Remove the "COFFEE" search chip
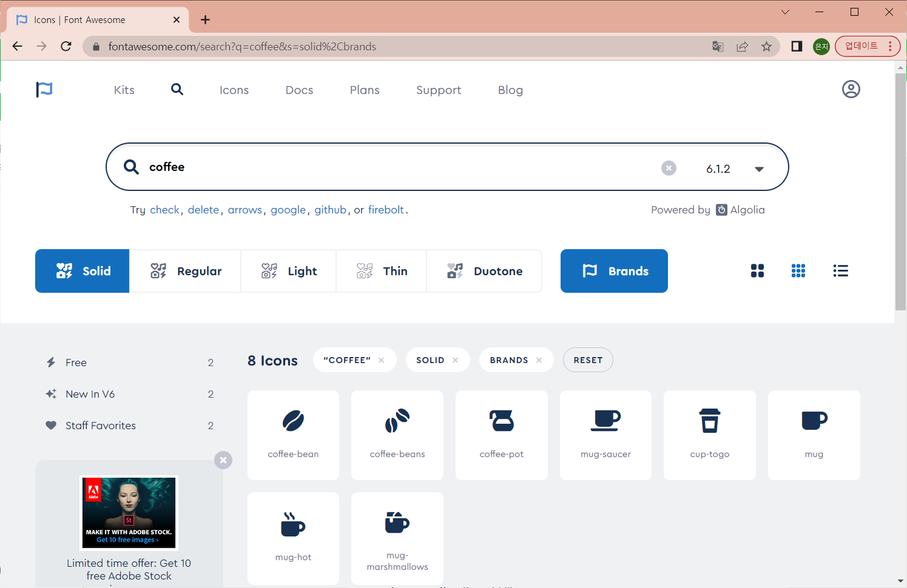 click(x=382, y=360)
